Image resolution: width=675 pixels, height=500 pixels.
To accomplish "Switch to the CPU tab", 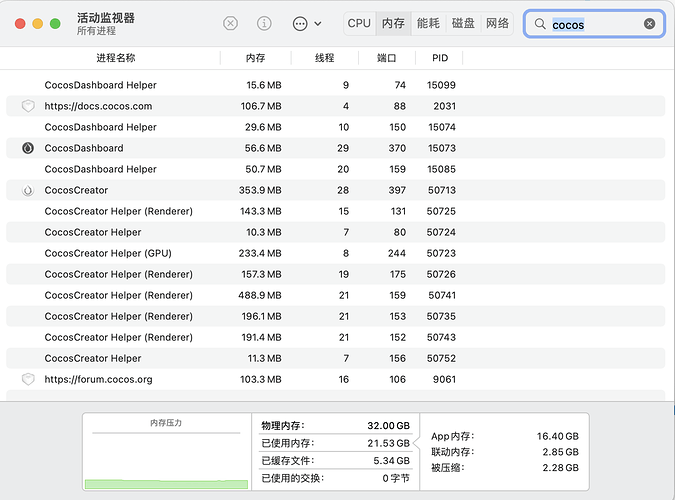I will coord(359,23).
